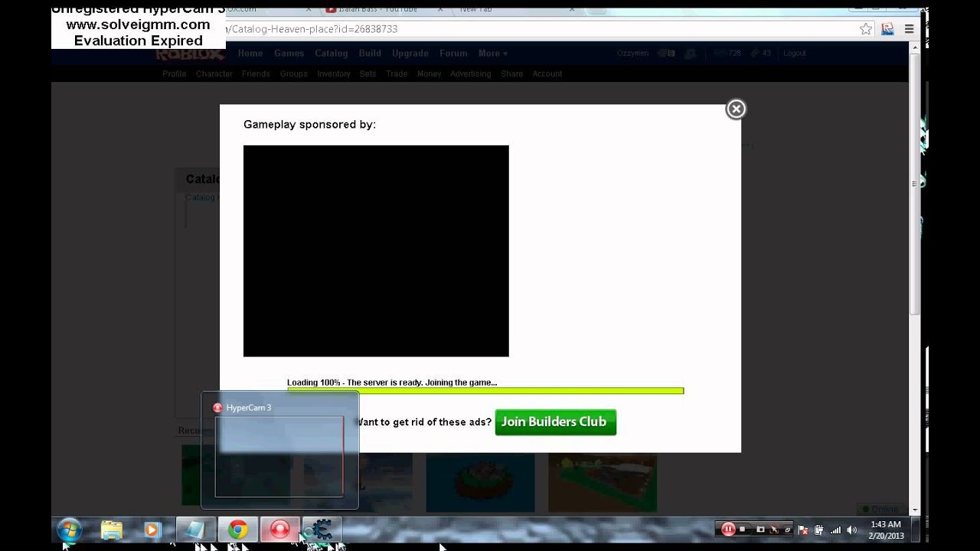This screenshot has height=551, width=980.
Task: Open Groups in the sub-navigation
Action: point(294,74)
